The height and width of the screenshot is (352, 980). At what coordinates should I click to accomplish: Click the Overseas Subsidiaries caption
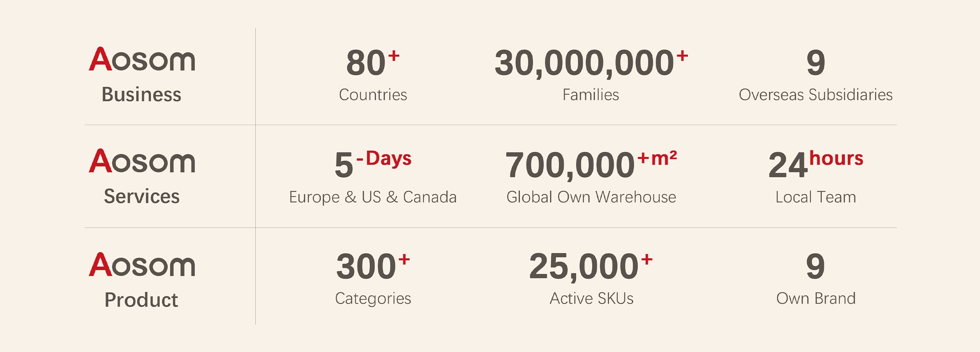[816, 95]
